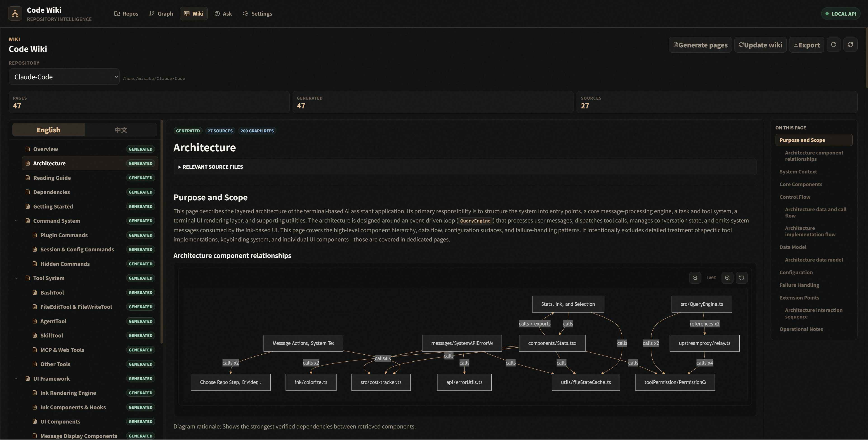
Task: Zoom in the architecture diagram
Action: (727, 278)
